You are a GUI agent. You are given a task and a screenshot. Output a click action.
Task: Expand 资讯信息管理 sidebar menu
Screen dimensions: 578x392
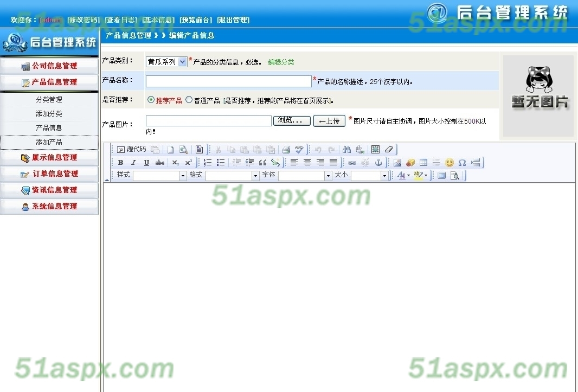click(x=49, y=190)
